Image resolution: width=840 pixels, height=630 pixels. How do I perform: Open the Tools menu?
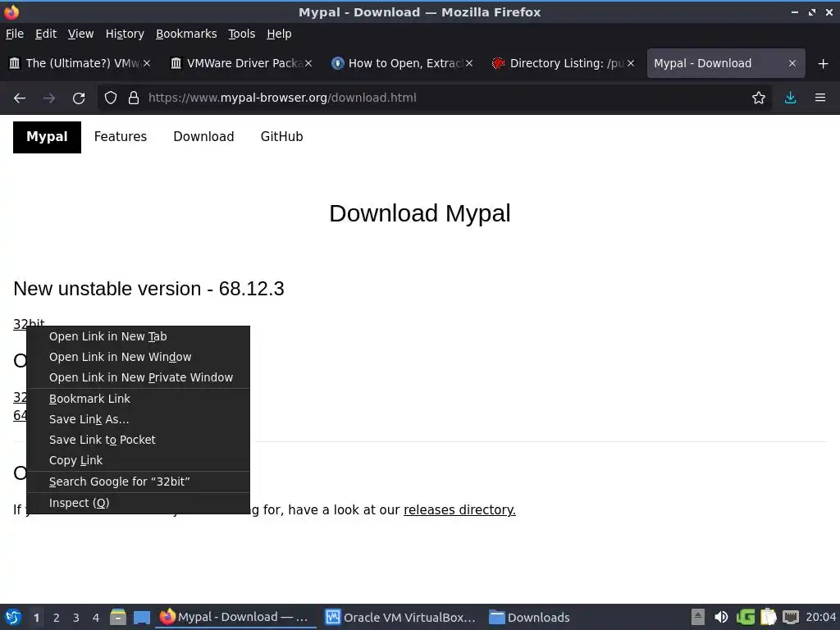coord(242,34)
